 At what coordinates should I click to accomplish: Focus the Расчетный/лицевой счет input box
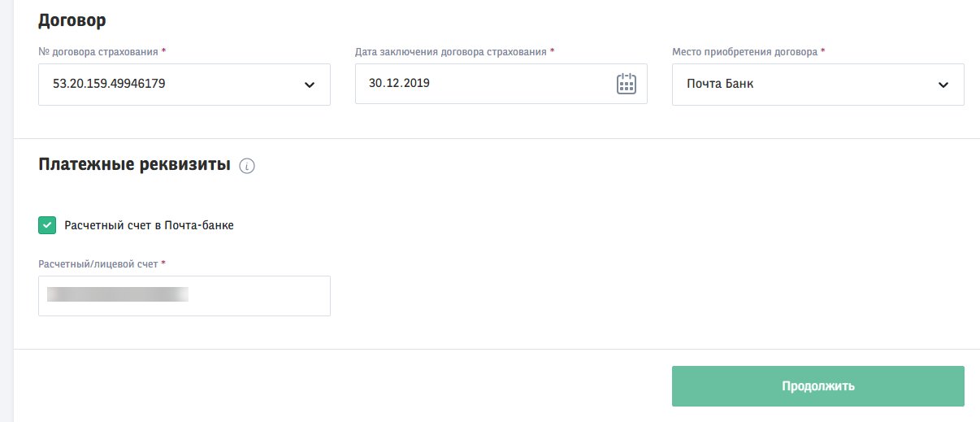(184, 296)
